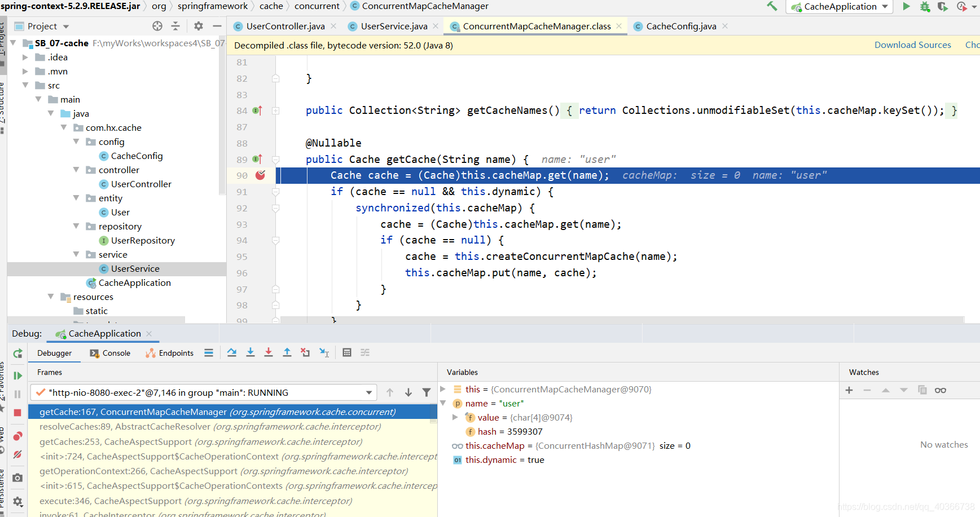Select UserRepository in project tree
The height and width of the screenshot is (517, 980).
(x=143, y=241)
